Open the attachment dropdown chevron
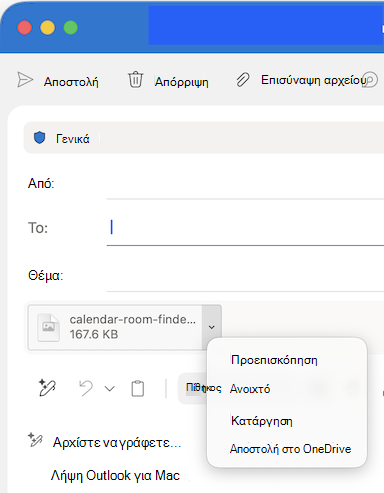This screenshot has height=493, width=384. [x=212, y=327]
